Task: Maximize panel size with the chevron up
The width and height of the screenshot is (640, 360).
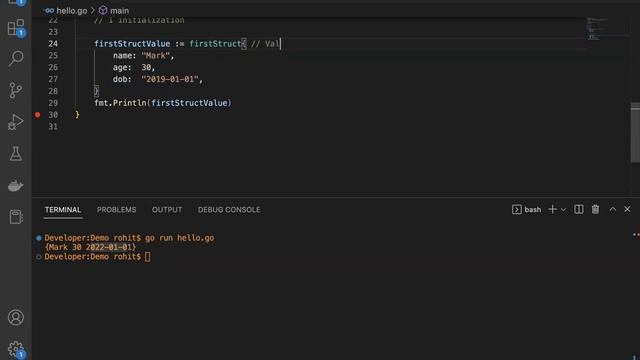Action: click(613, 209)
